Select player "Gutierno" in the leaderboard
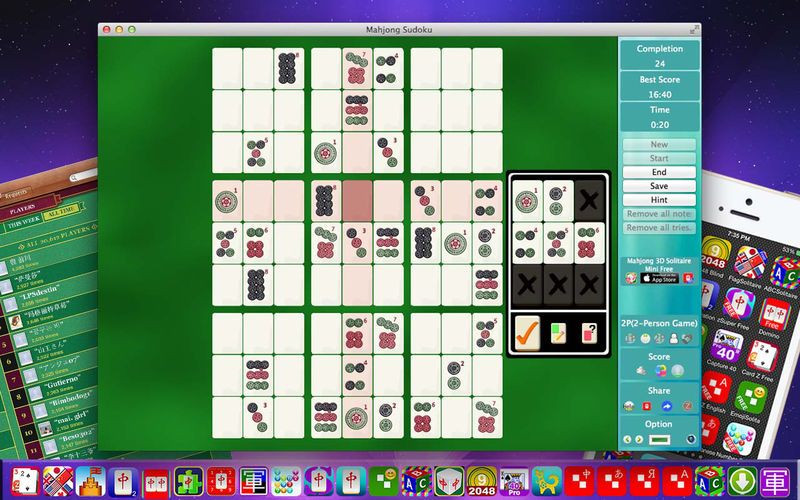Image resolution: width=800 pixels, height=500 pixels. (x=64, y=382)
